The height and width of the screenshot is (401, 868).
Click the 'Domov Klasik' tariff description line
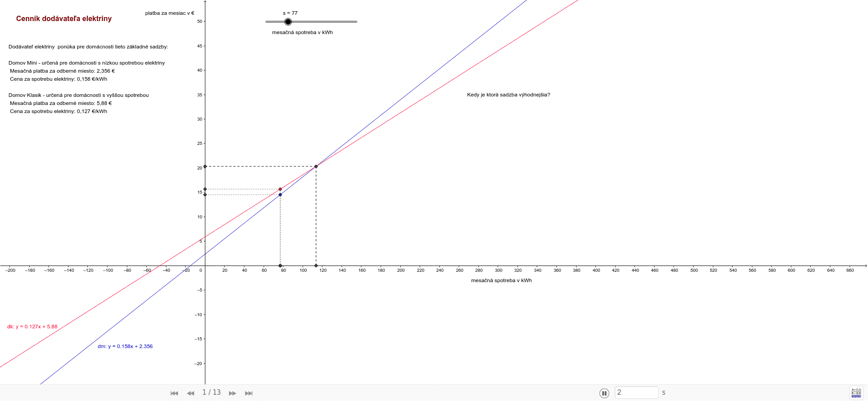[78, 95]
